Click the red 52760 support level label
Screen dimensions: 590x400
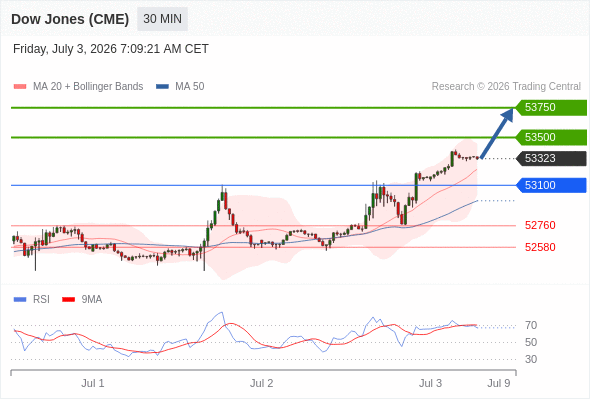(540, 225)
